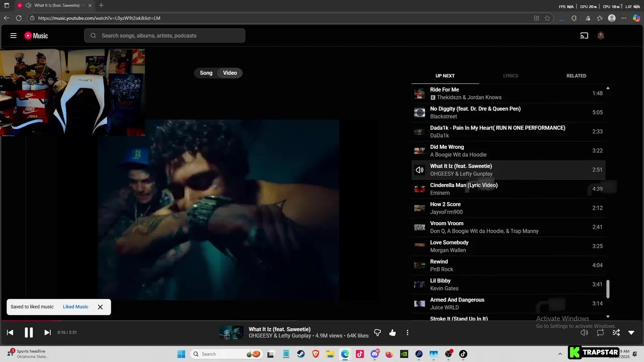Click the YouTube Music logo
Image resolution: width=644 pixels, height=362 pixels.
coord(36,36)
